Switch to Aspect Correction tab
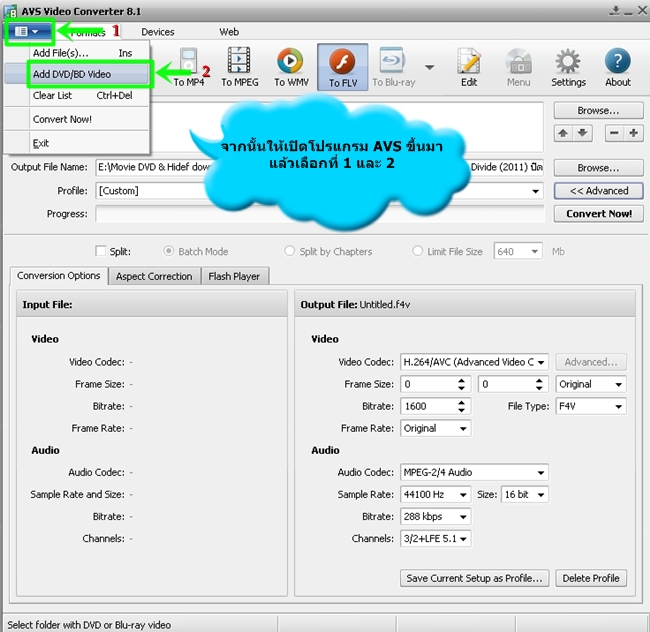650x632 pixels. click(x=154, y=276)
